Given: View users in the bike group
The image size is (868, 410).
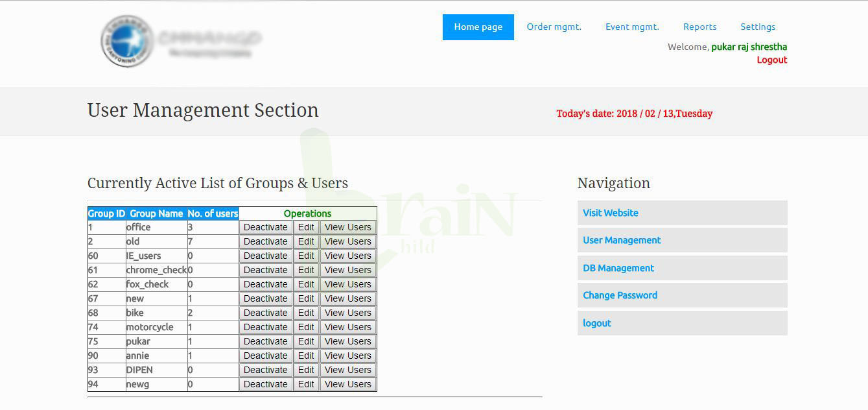Looking at the screenshot, I should pos(348,313).
